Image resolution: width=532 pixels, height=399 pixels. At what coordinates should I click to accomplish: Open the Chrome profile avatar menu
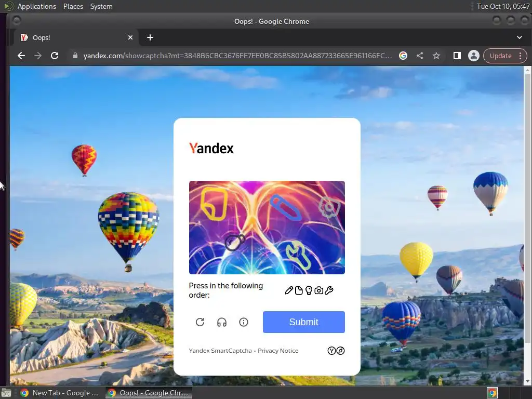[x=474, y=56]
